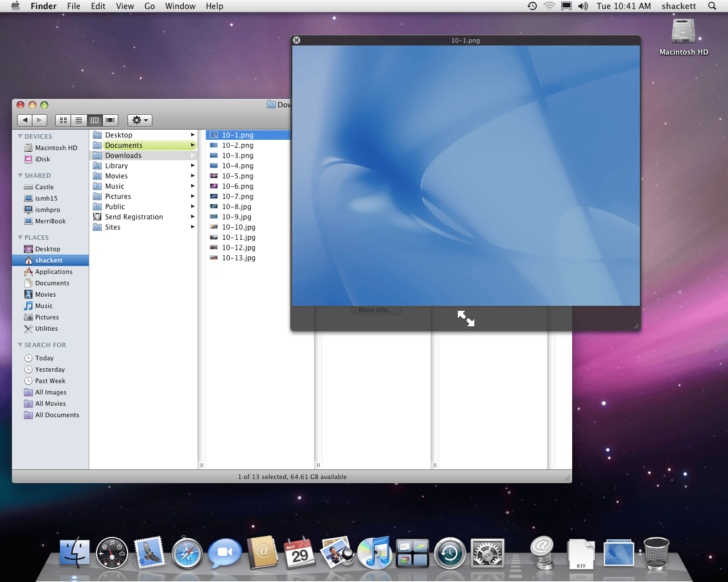Click the menu bar clock
The image size is (728, 582).
point(623,6)
